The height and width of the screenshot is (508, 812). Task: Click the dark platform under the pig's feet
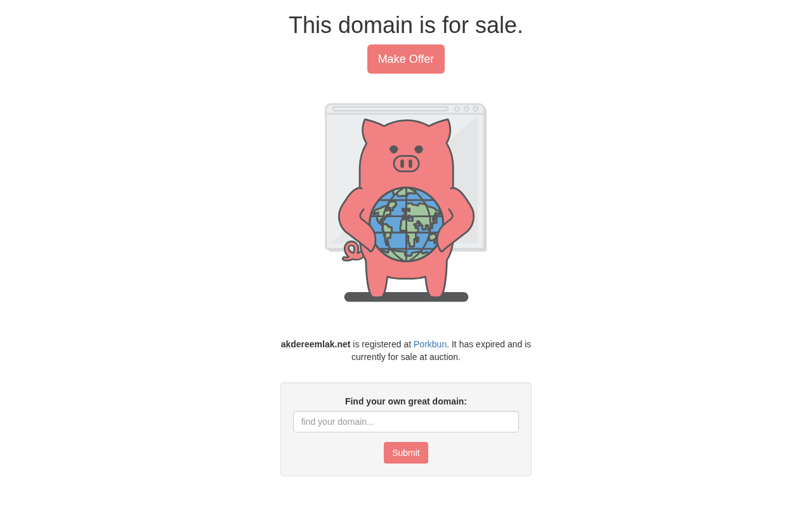pos(406,297)
